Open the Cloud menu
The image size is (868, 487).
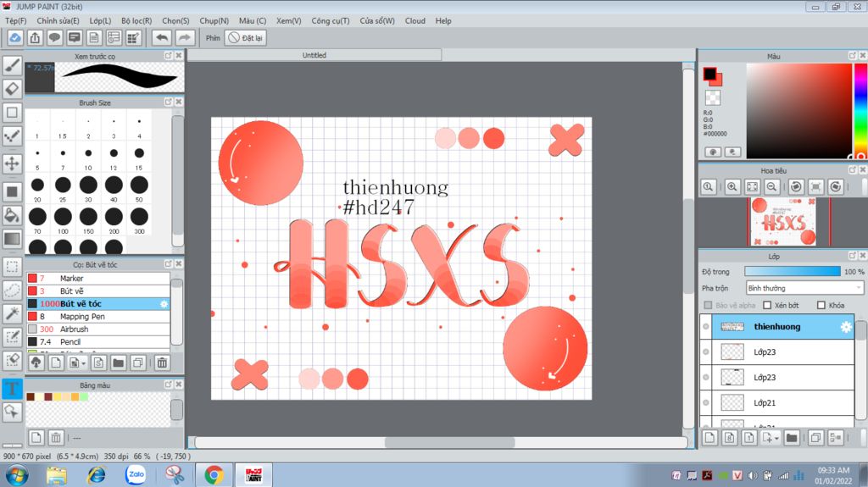coord(415,20)
